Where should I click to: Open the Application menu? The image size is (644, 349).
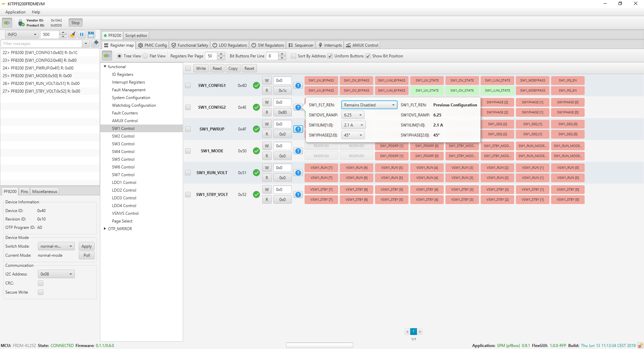pos(15,12)
